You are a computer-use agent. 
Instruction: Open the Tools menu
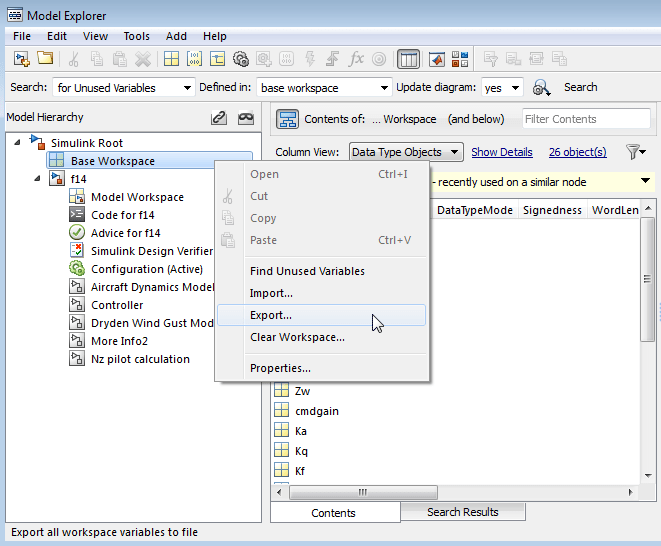(x=137, y=36)
